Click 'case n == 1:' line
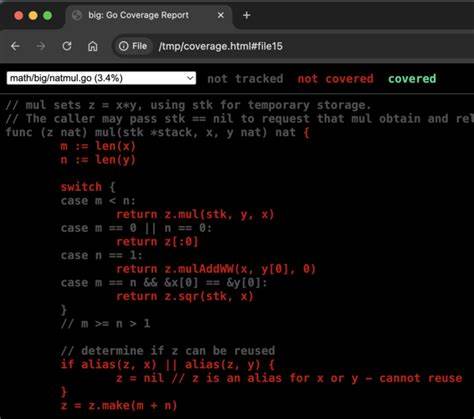The height and width of the screenshot is (419, 474). tap(101, 255)
